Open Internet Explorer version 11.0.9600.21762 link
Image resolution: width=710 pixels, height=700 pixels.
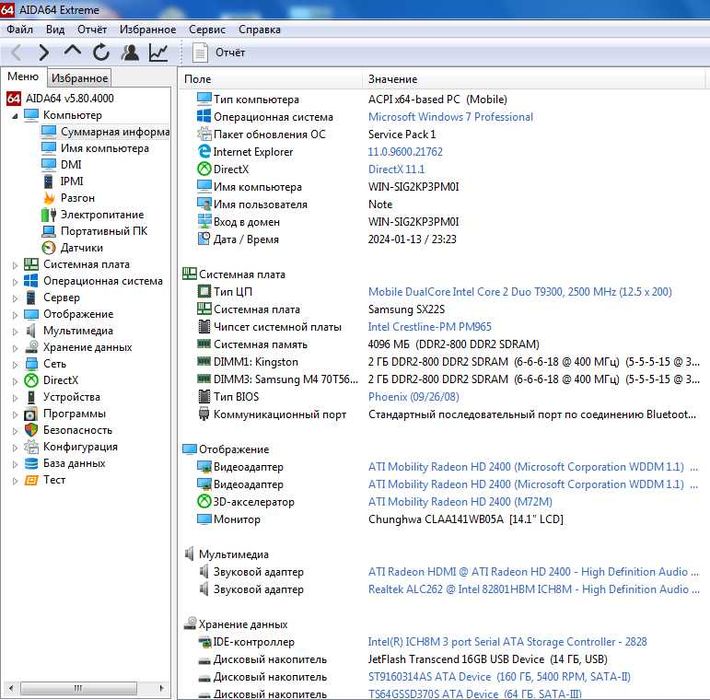405,152
